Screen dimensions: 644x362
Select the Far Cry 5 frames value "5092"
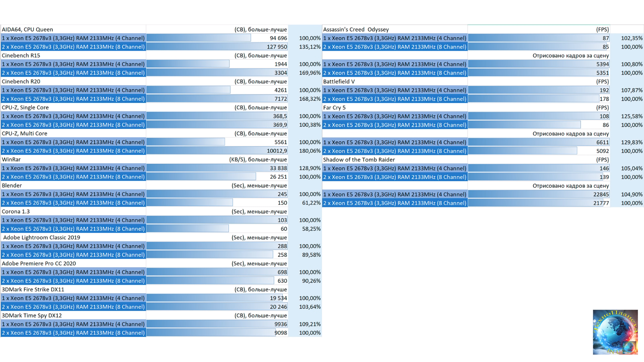click(603, 151)
